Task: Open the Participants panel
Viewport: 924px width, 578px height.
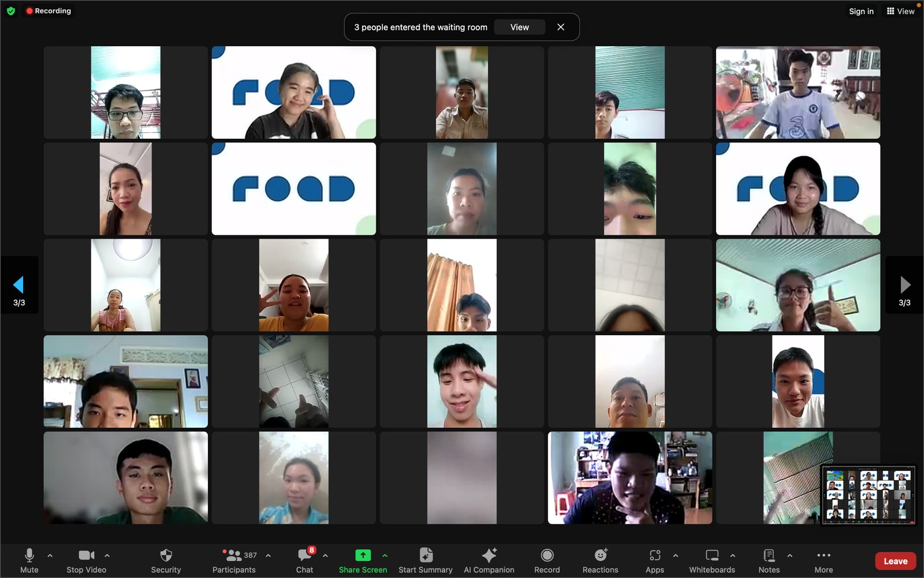Action: coord(234,560)
